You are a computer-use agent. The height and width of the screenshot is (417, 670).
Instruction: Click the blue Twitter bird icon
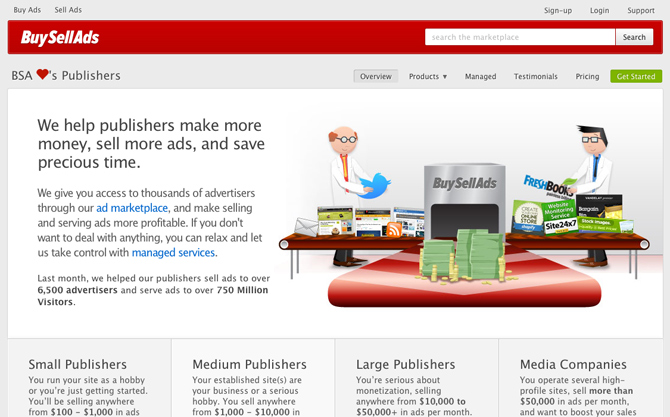point(375,186)
